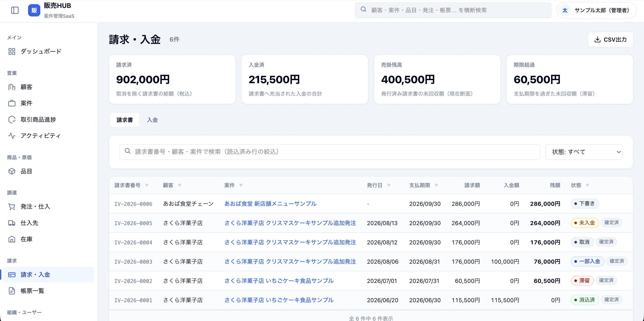This screenshot has height=321, width=644.
Task: Open いちごケーキ食品サンプル link in IV-2026-0002 row
Action: pos(279,281)
